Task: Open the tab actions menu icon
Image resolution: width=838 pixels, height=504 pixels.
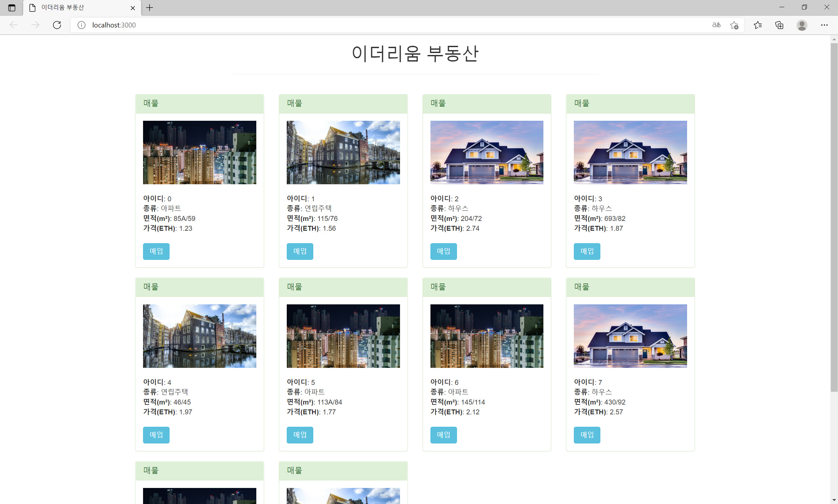Action: click(11, 8)
